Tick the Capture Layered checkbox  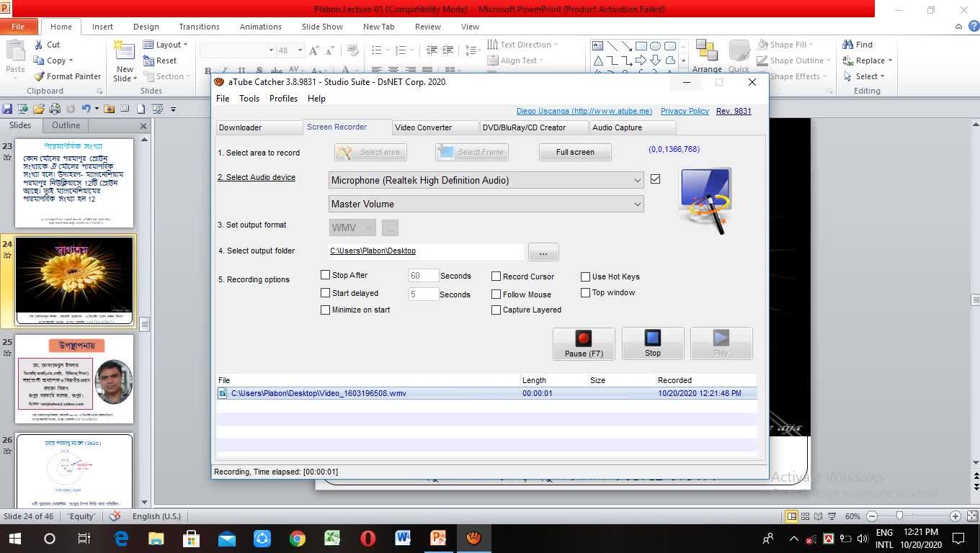tap(496, 310)
